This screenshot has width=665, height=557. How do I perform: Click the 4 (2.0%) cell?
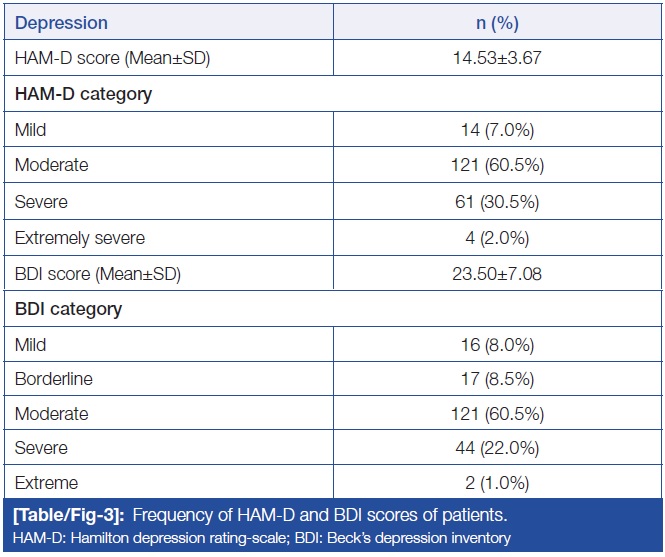tap(497, 238)
